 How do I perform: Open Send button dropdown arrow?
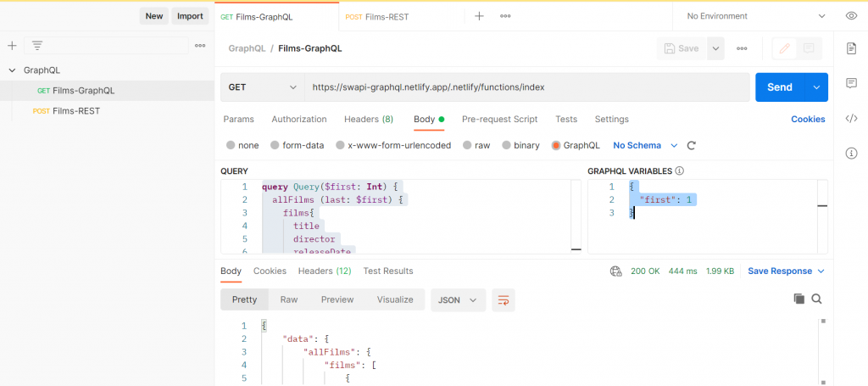coord(816,87)
